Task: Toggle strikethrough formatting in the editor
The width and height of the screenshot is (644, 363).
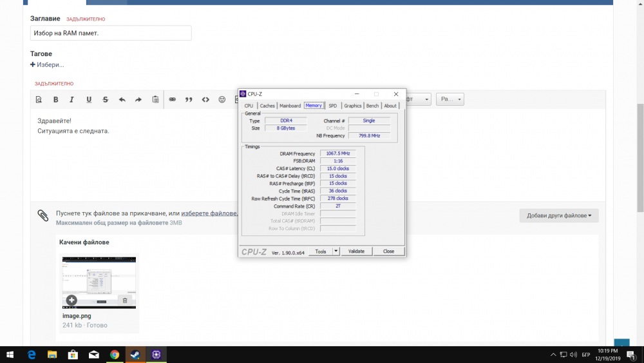Action: click(105, 99)
